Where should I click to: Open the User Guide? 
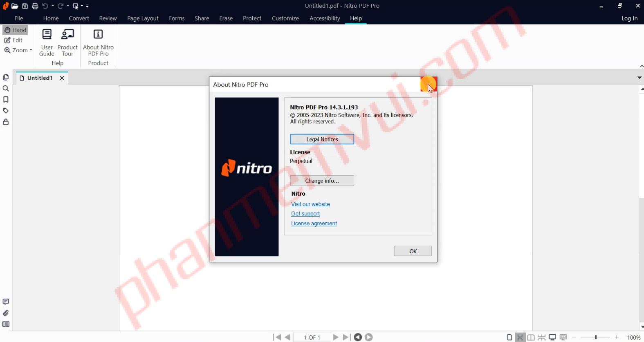click(x=47, y=42)
